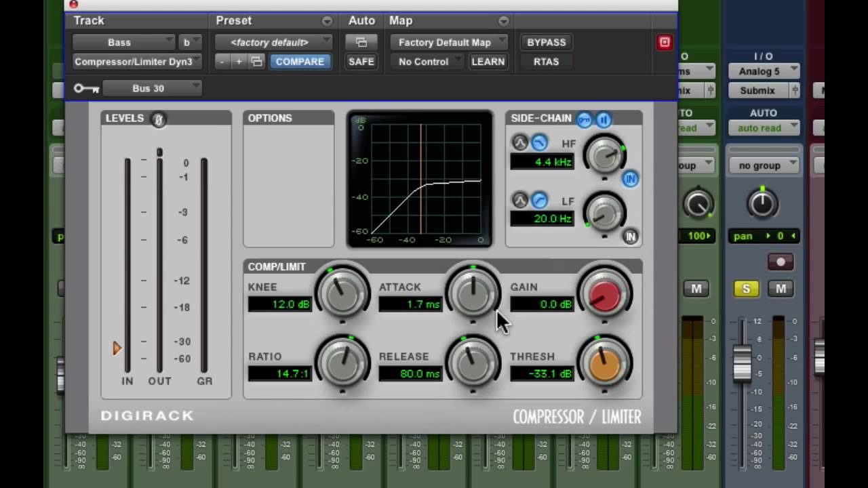Click the orange Thresh knob
This screenshot has width=868, height=488.
tap(604, 363)
